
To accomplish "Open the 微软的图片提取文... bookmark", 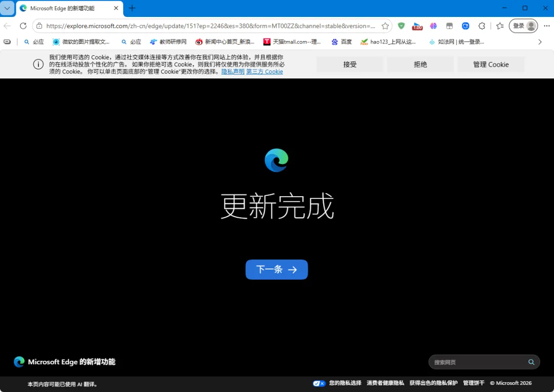I will coord(81,42).
